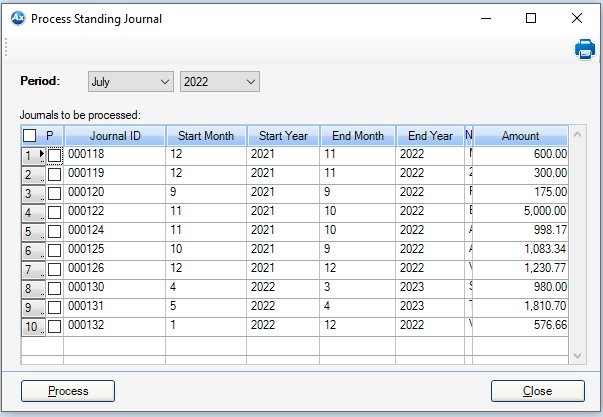Click the Close button at bottom right

click(x=538, y=391)
